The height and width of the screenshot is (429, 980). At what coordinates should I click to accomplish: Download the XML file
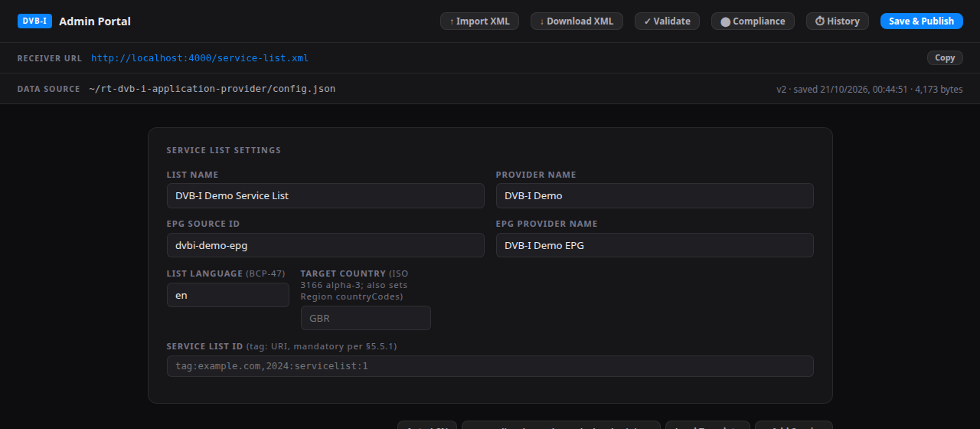[577, 21]
